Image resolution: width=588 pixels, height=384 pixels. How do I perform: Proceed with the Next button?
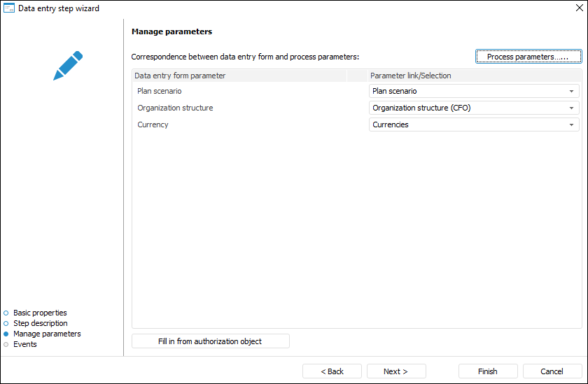point(396,371)
